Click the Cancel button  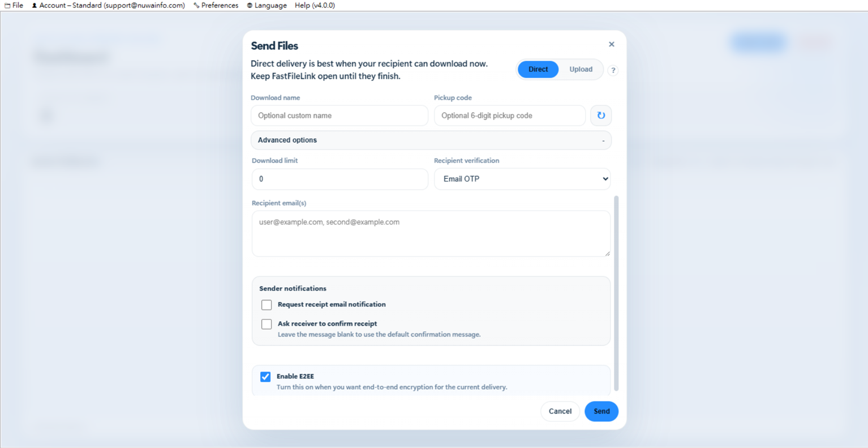click(560, 411)
